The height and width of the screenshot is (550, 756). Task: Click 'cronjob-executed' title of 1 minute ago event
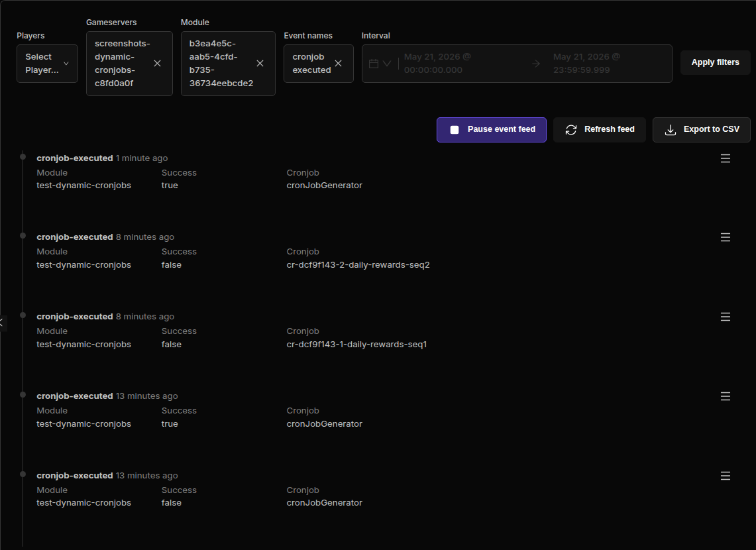[75, 158]
